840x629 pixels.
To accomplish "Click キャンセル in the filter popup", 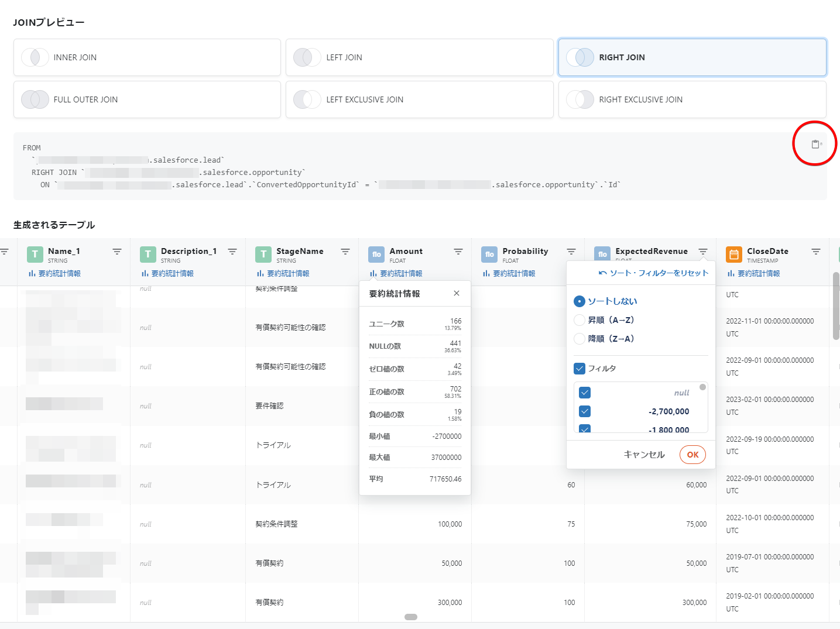I will point(644,455).
